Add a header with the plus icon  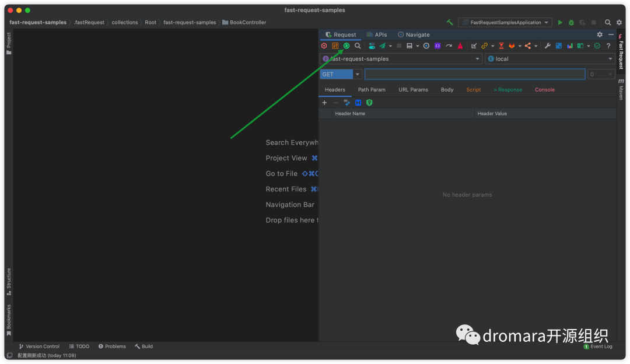(x=324, y=103)
